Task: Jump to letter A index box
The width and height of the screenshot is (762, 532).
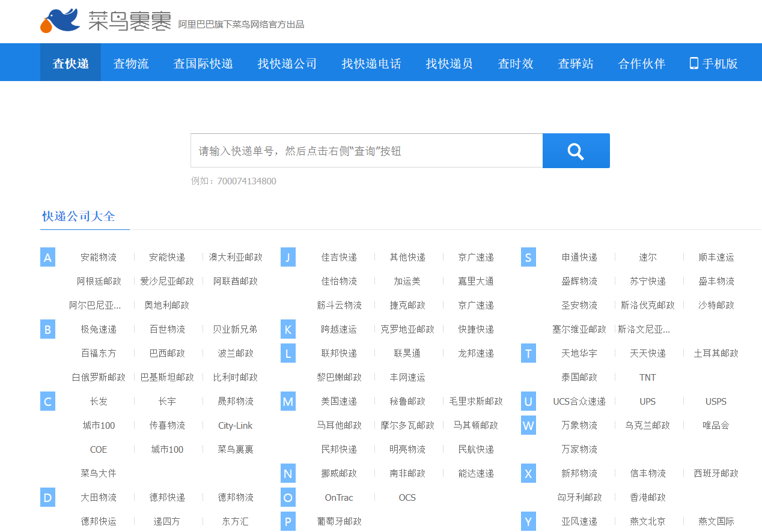Action: [x=47, y=257]
